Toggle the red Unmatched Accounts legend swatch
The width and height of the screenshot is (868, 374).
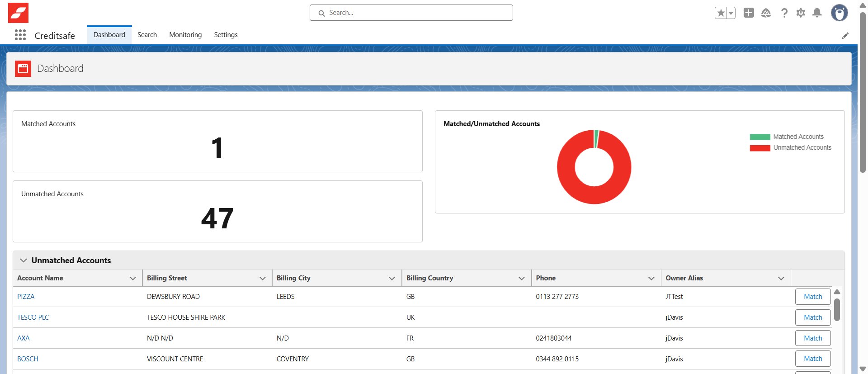point(760,148)
